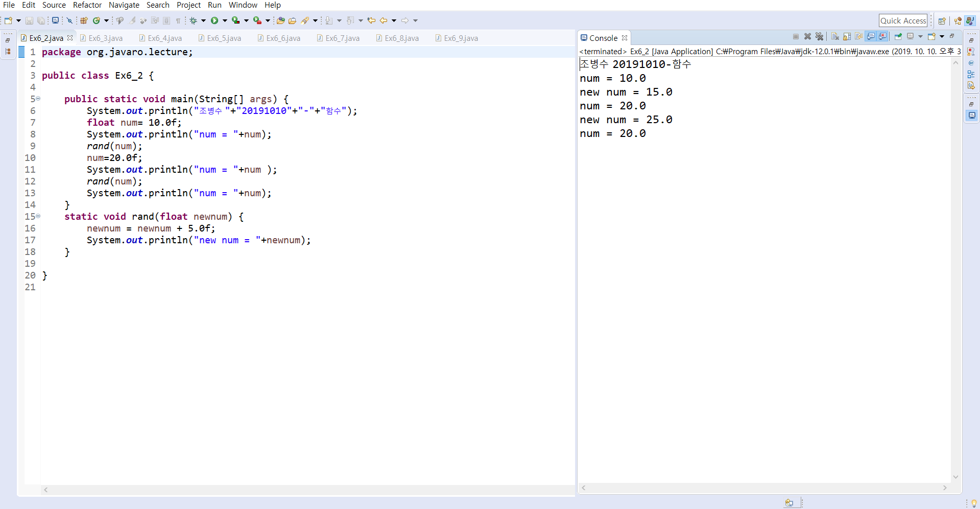Toggle Console Word Wrap
The height and width of the screenshot is (509, 980).
pos(859,37)
